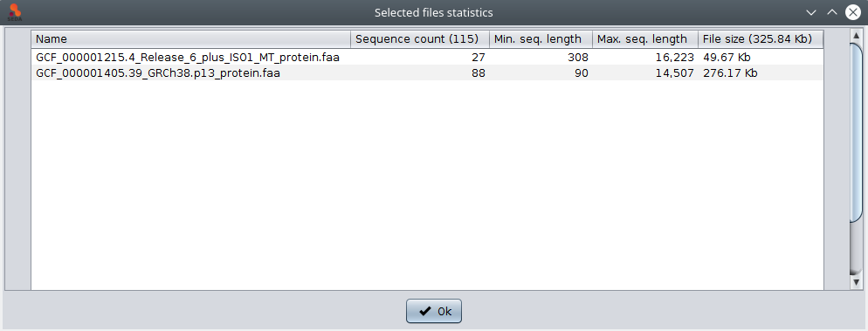868x331 pixels.
Task: Click the vertical scrollbar thumb
Action: pos(857,133)
